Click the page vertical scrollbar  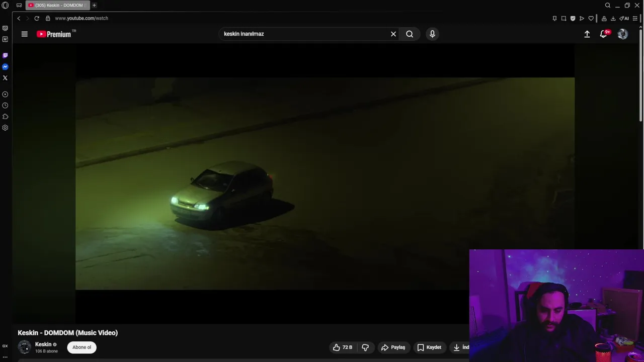640,75
